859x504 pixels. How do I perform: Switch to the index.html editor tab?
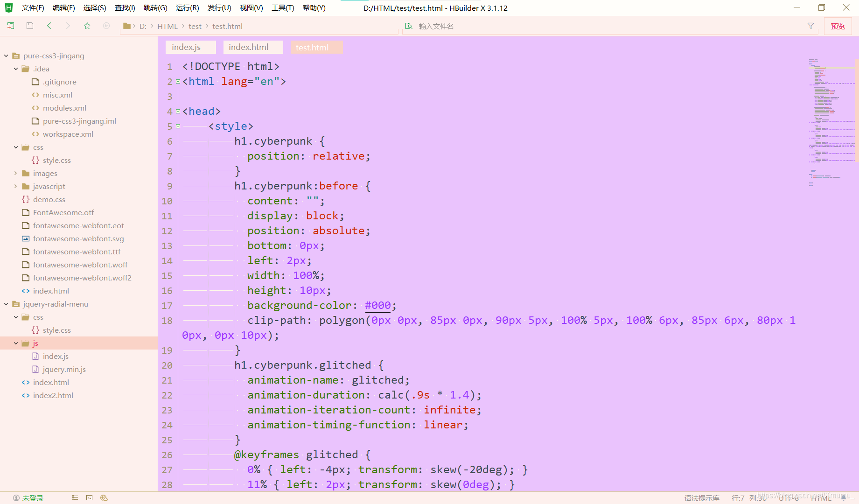[x=253, y=47]
